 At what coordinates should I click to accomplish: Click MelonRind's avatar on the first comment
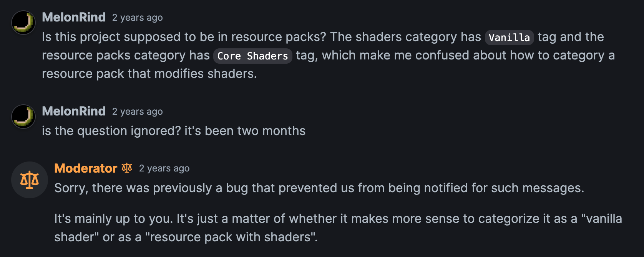point(23,23)
